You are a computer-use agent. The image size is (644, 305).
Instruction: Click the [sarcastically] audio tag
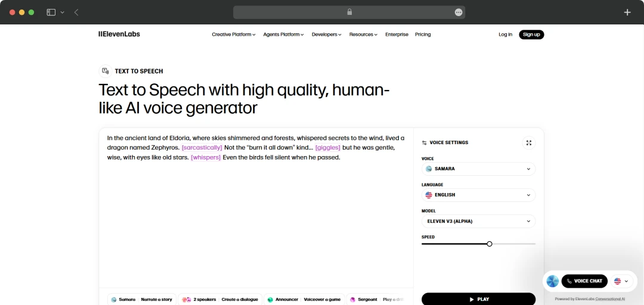click(202, 147)
